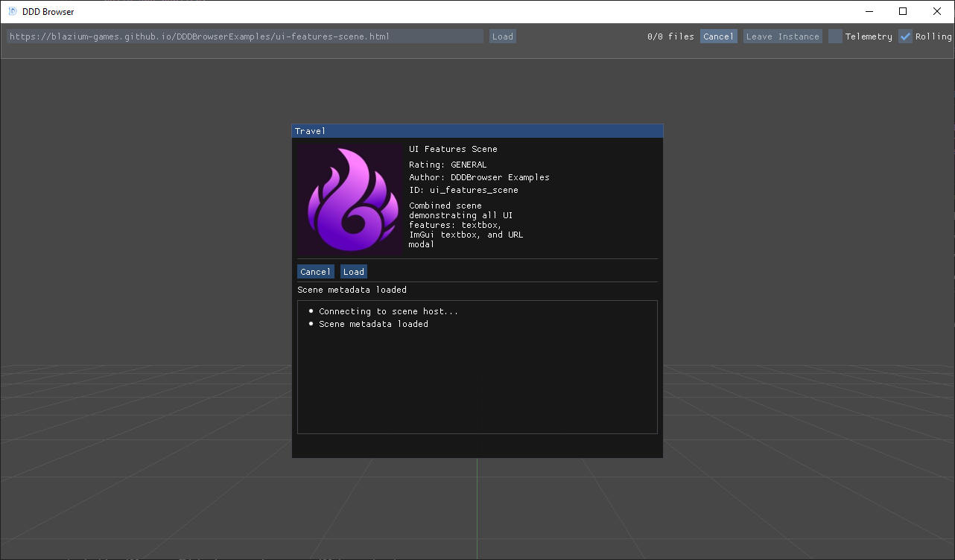
Task: Click the Author DDDBrowser Examples text
Action: [x=479, y=176]
